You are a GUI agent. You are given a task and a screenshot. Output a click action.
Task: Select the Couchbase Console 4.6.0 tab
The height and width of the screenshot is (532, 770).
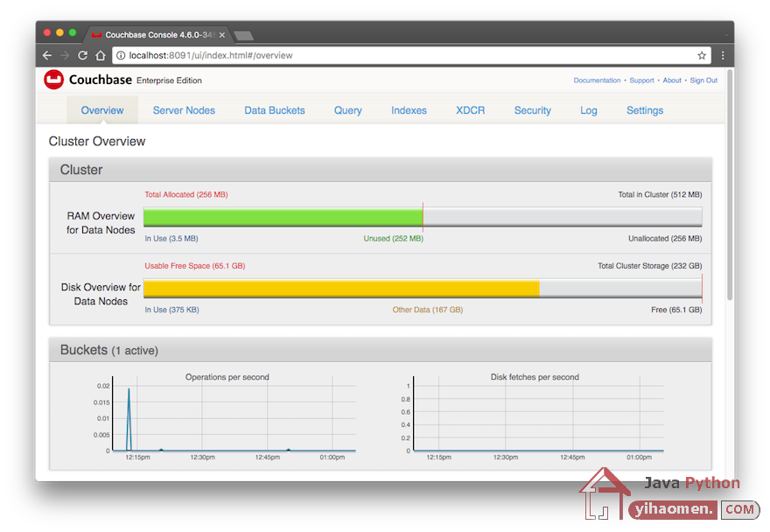(x=159, y=34)
